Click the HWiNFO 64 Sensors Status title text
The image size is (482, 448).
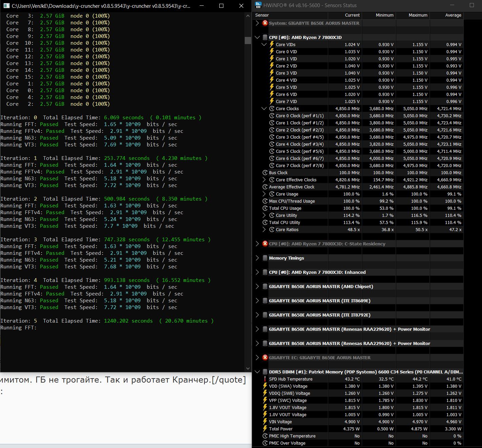pyautogui.click(x=310, y=5)
